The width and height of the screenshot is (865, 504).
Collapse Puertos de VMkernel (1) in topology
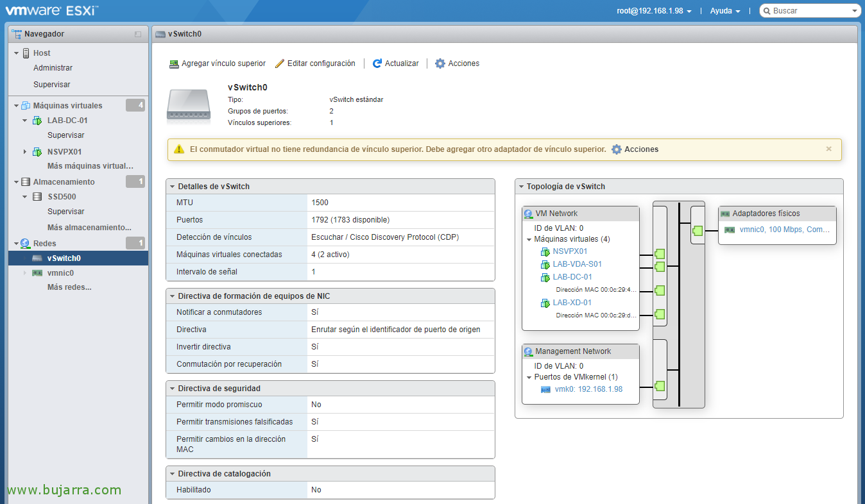(529, 377)
